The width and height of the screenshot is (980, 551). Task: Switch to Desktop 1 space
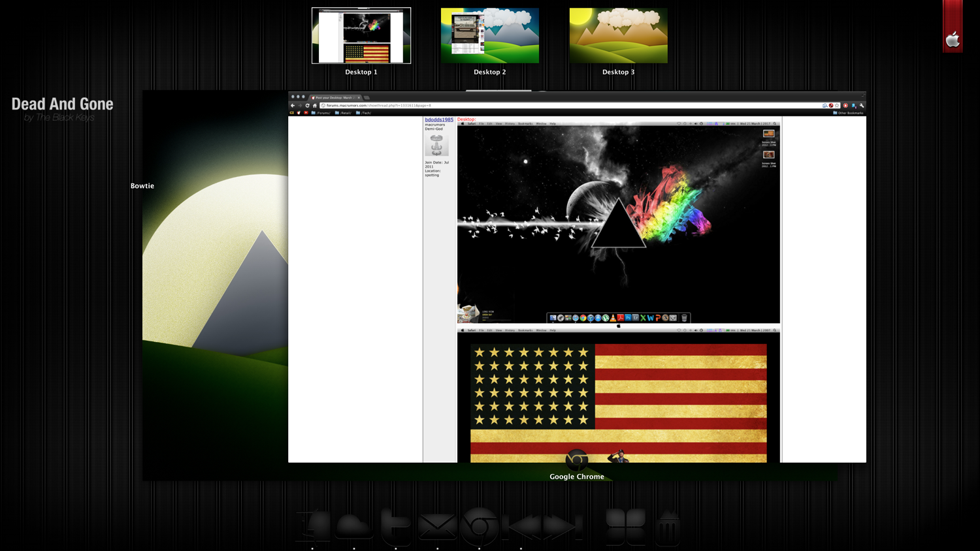pos(361,35)
